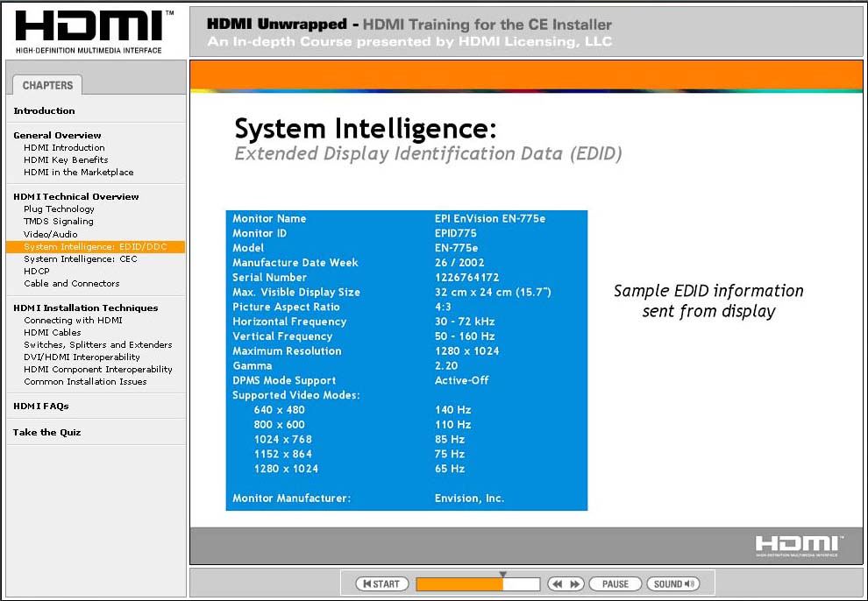Open the HDMI Cables chapter
The height and width of the screenshot is (601, 868).
click(53, 332)
